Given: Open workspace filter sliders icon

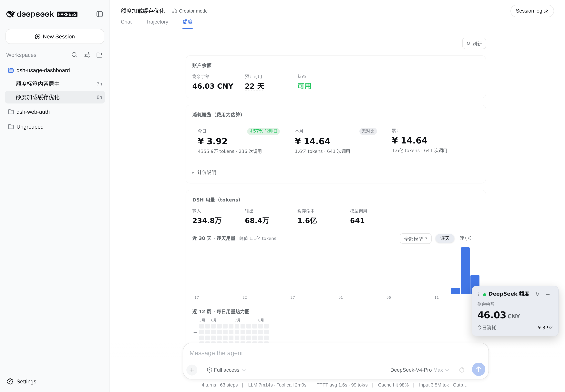Looking at the screenshot, I should click(87, 55).
